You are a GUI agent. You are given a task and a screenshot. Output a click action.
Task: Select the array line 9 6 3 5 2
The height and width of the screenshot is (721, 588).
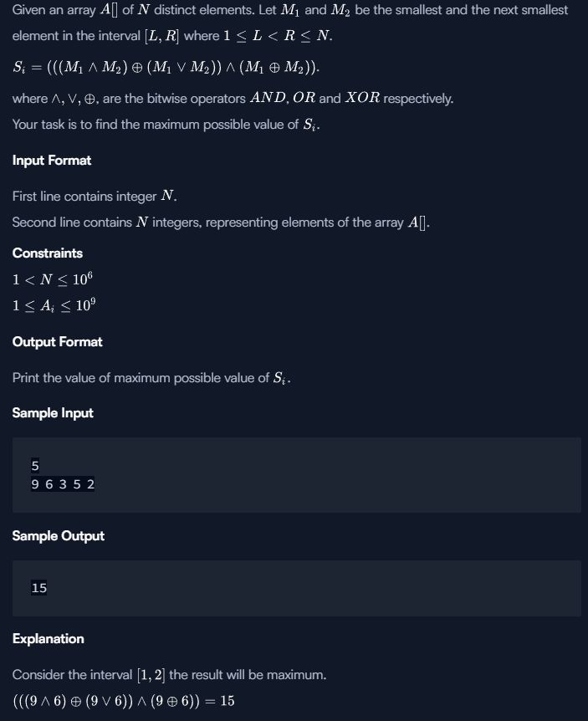pos(63,484)
